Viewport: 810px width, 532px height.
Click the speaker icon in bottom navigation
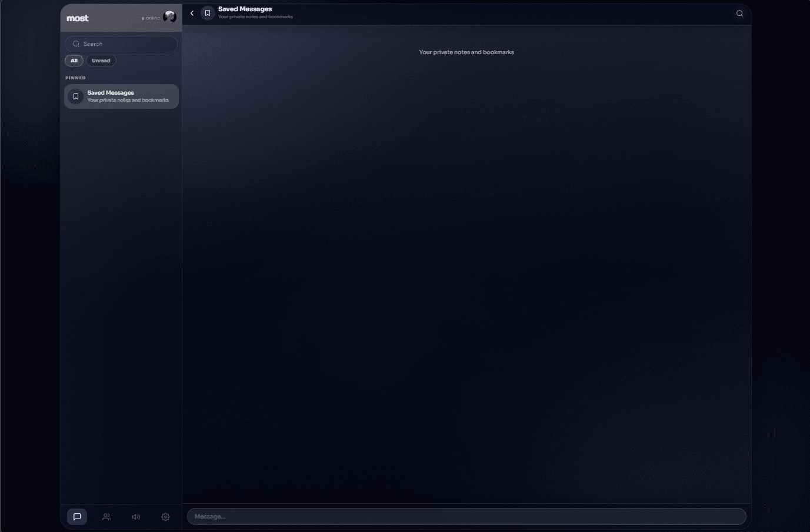click(x=136, y=517)
